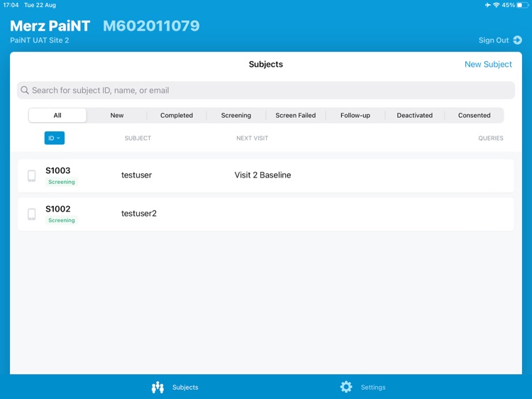Create a New Subject
The width and height of the screenshot is (532, 399).
point(488,64)
